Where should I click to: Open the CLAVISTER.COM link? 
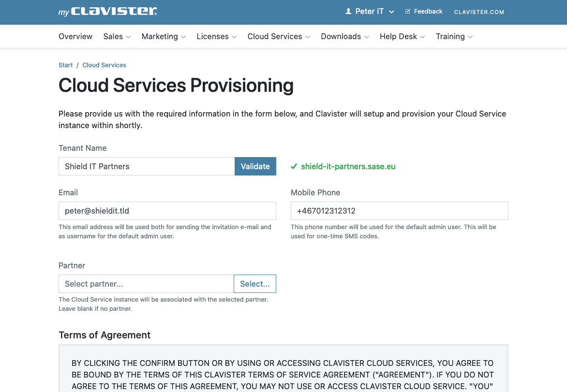479,12
